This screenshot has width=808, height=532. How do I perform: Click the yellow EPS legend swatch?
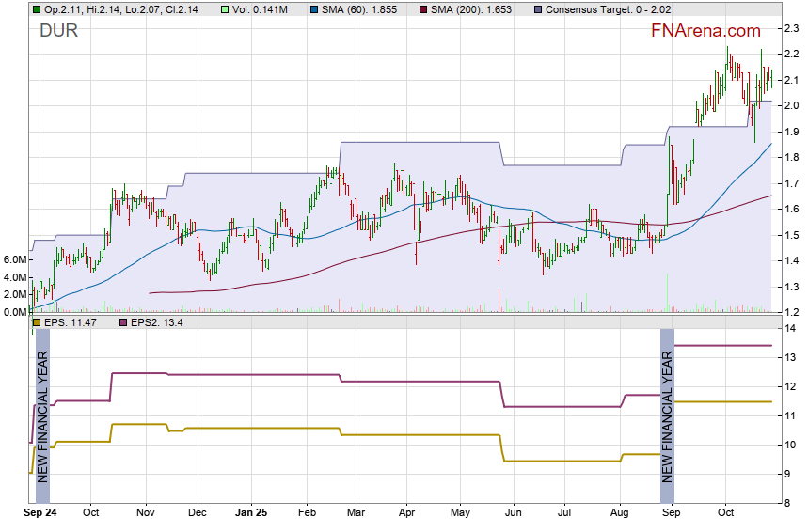[x=36, y=322]
